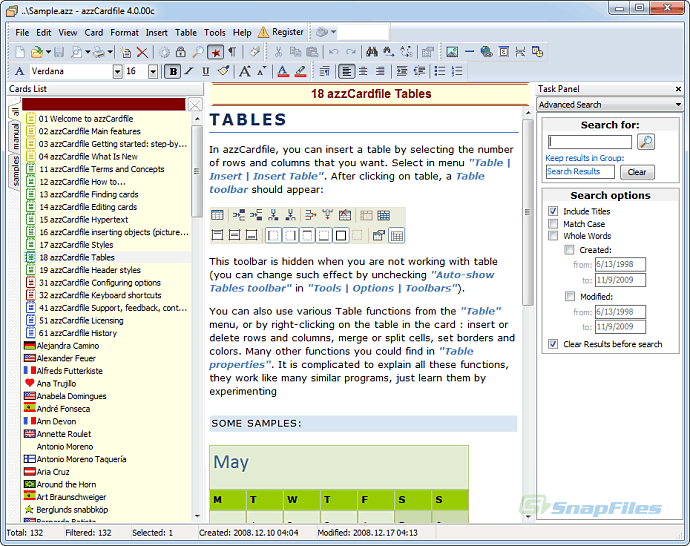Click the Find Next binoculars-arrow icon
The width and height of the screenshot is (690, 546).
pos(389,52)
